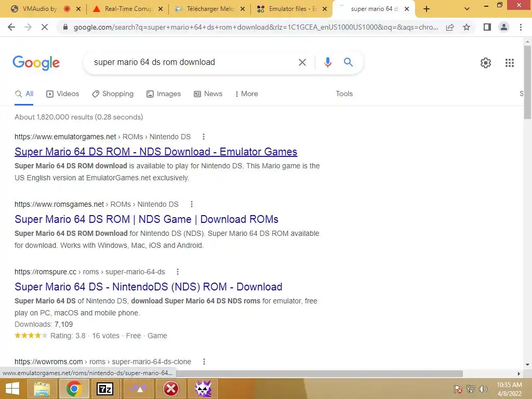
Task: Open Chrome side panel
Action: click(487, 27)
